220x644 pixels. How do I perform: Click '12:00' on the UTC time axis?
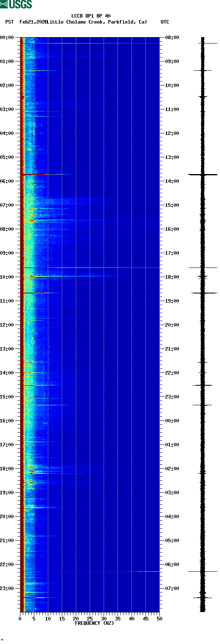click(x=172, y=133)
